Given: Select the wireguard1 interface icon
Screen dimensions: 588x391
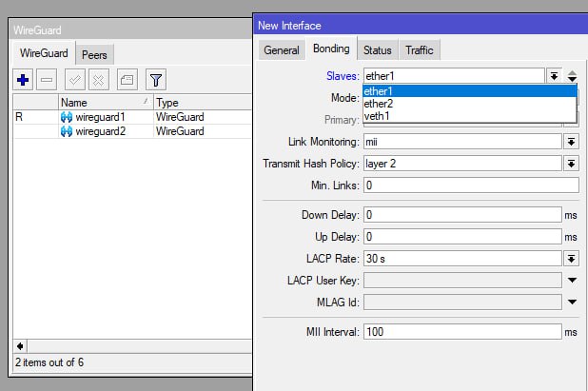Looking at the screenshot, I should click(x=67, y=117).
